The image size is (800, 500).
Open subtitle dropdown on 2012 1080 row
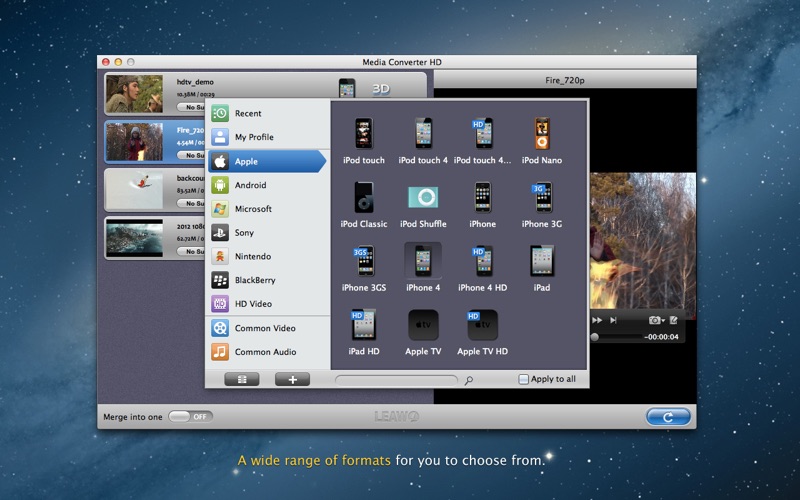[191, 251]
